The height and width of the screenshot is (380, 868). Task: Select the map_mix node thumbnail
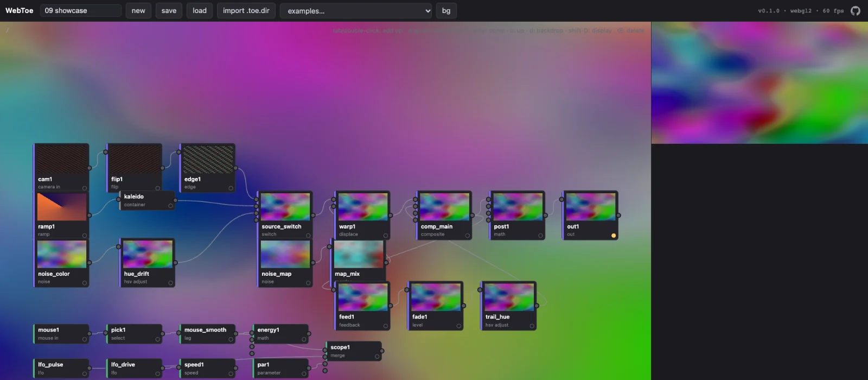[359, 254]
